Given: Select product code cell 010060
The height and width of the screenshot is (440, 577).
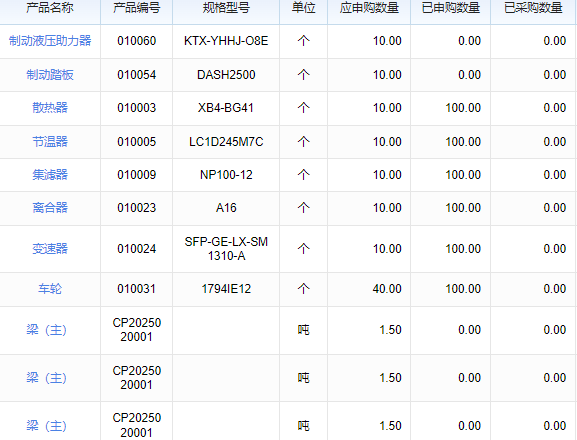Looking at the screenshot, I should [137, 41].
